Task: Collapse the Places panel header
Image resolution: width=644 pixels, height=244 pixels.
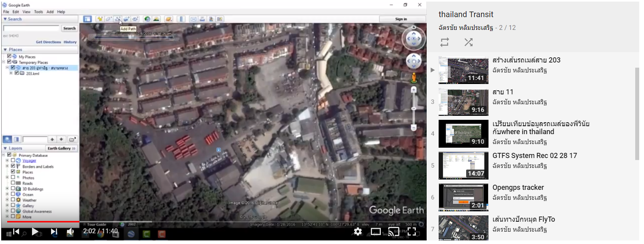Action: point(40,49)
